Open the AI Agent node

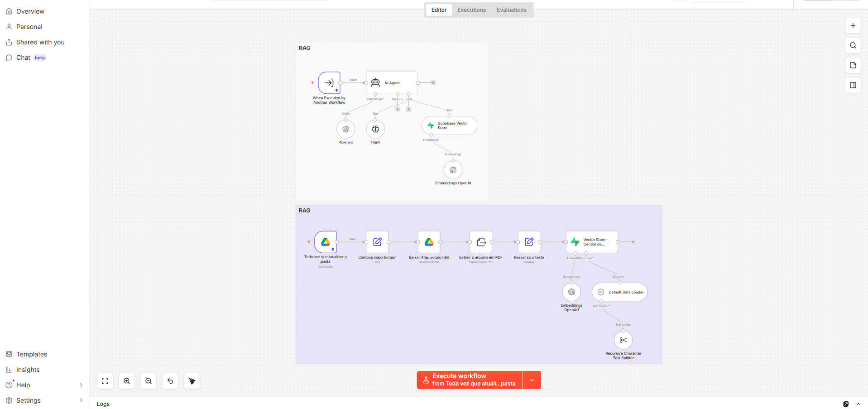[x=392, y=83]
